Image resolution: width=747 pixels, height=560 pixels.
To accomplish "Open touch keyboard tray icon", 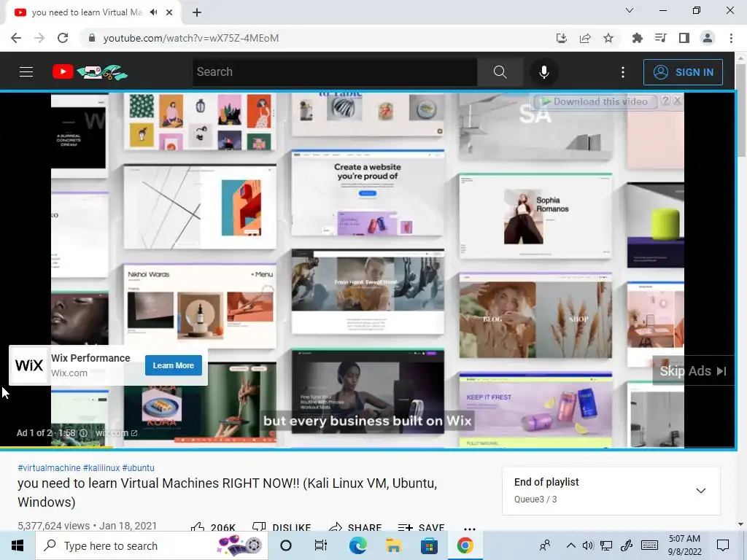I will [x=649, y=545].
